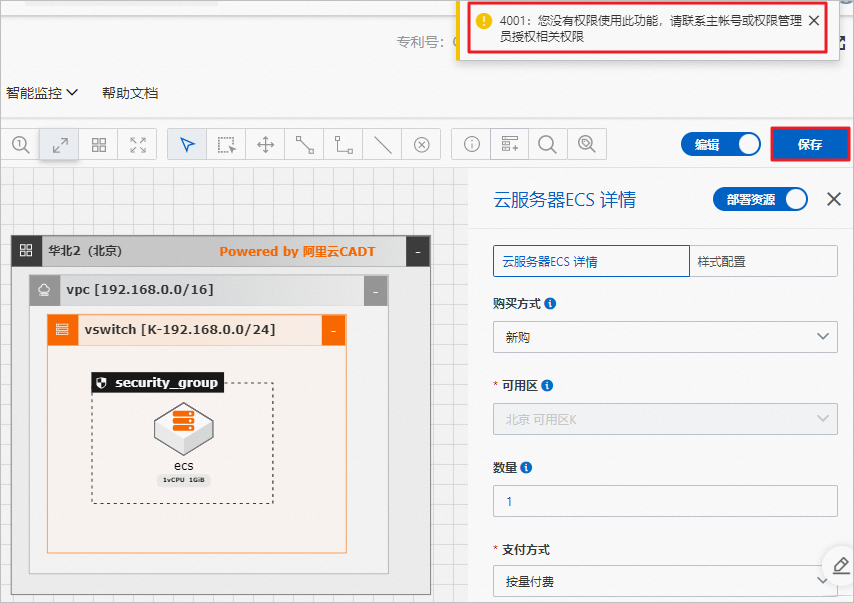This screenshot has width=854, height=603.
Task: Select the marquee selection tool
Action: click(226, 144)
